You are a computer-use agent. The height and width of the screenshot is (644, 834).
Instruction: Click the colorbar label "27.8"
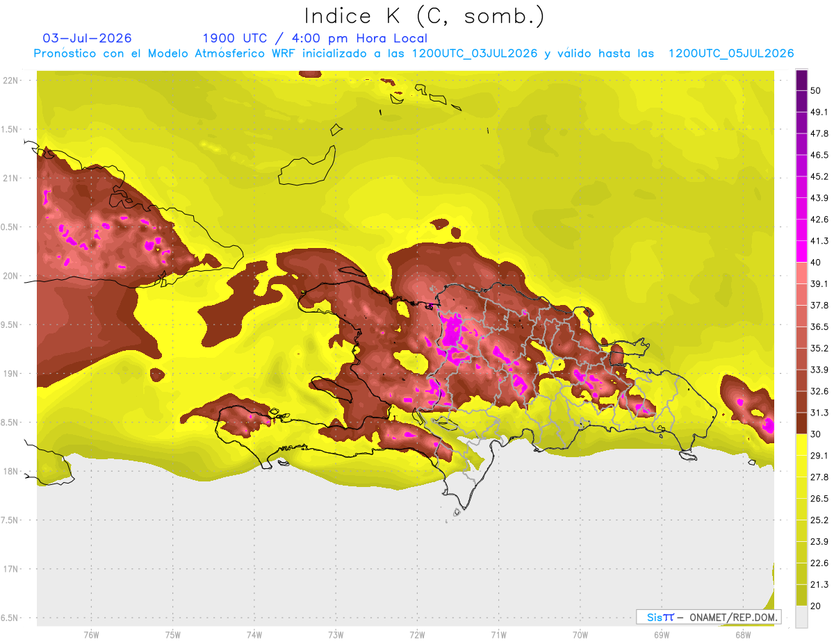pyautogui.click(x=819, y=477)
